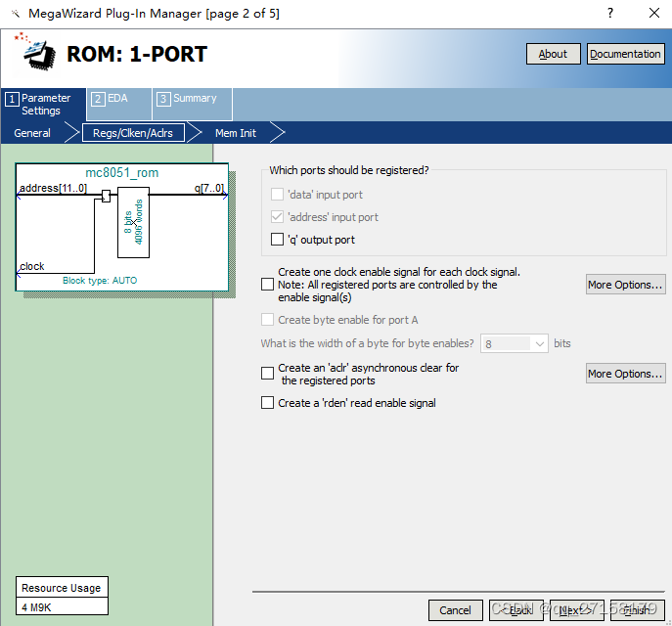The width and height of the screenshot is (672, 626).
Task: Switch to the EDA tab
Action: (x=119, y=104)
